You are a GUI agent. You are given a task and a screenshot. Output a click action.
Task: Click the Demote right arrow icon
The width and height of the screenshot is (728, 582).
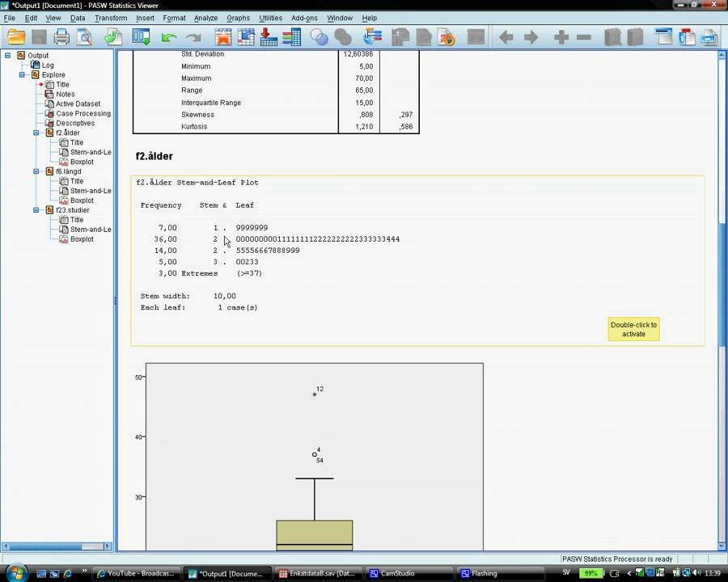pos(531,37)
